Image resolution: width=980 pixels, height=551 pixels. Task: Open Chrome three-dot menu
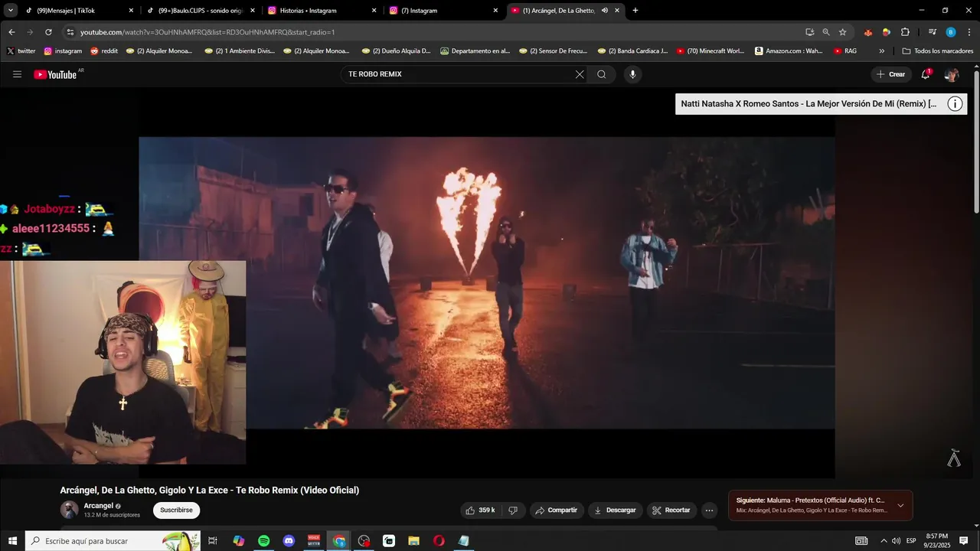coord(969,32)
